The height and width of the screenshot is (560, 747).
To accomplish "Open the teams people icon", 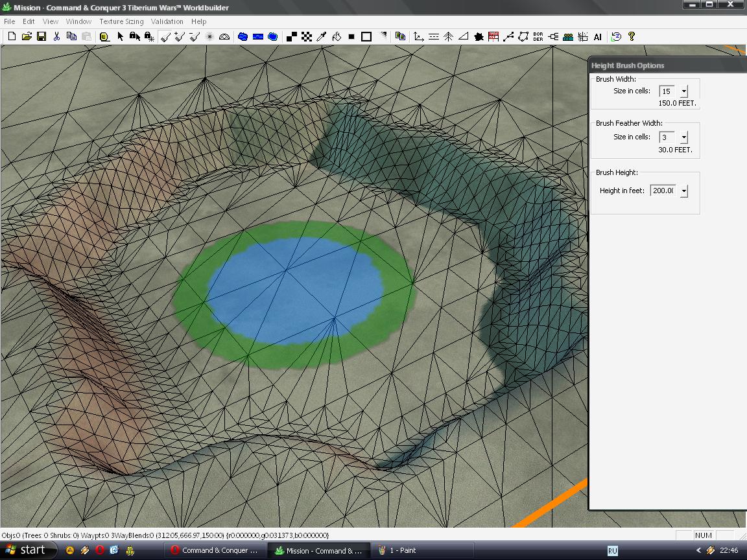I will click(x=568, y=37).
